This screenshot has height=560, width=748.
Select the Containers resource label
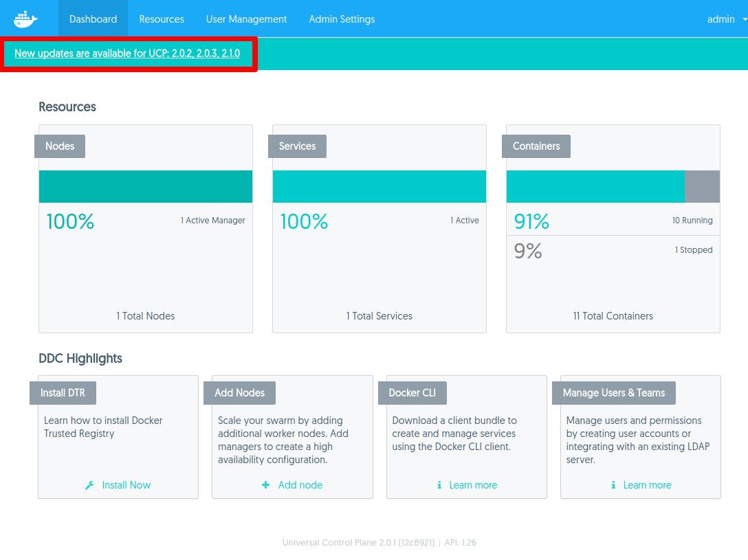click(x=536, y=146)
